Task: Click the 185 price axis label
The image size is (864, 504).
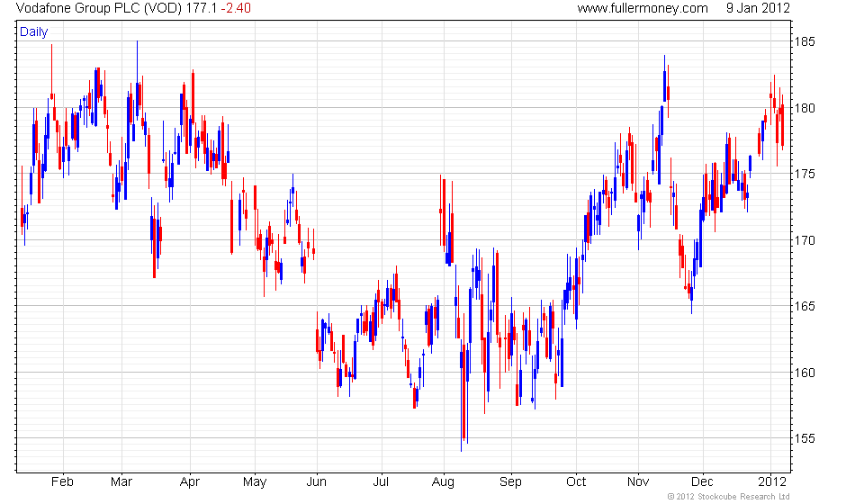Action: 805,42
